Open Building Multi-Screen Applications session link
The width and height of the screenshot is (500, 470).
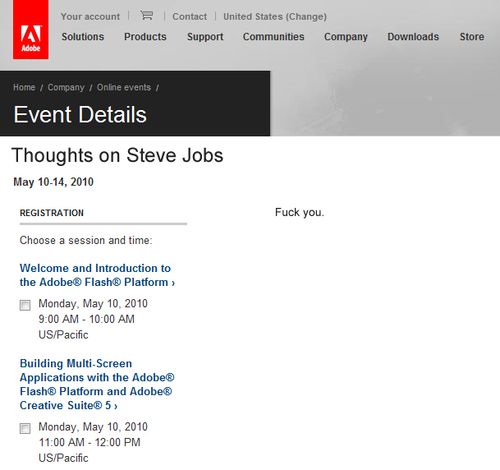[97, 384]
